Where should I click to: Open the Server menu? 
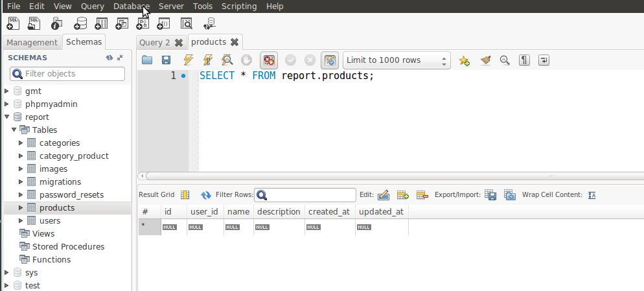(171, 6)
